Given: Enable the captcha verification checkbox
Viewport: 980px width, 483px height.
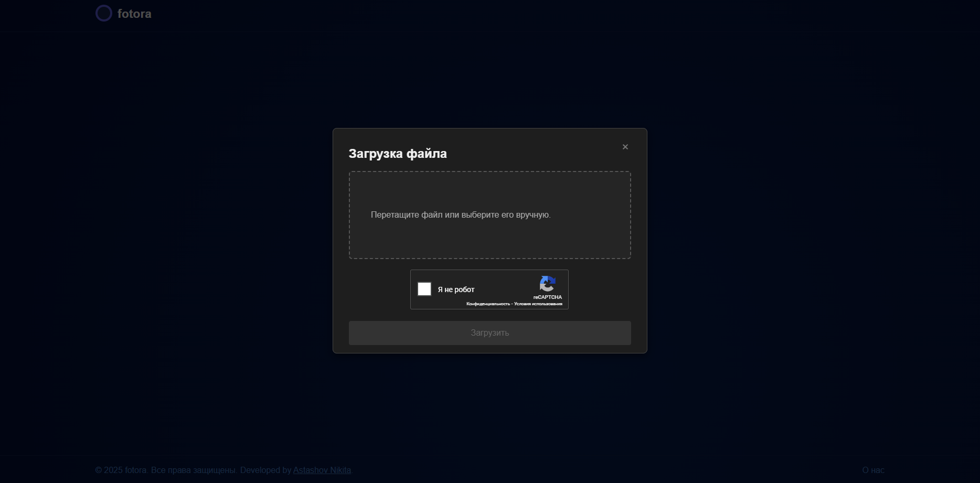Looking at the screenshot, I should coord(424,289).
